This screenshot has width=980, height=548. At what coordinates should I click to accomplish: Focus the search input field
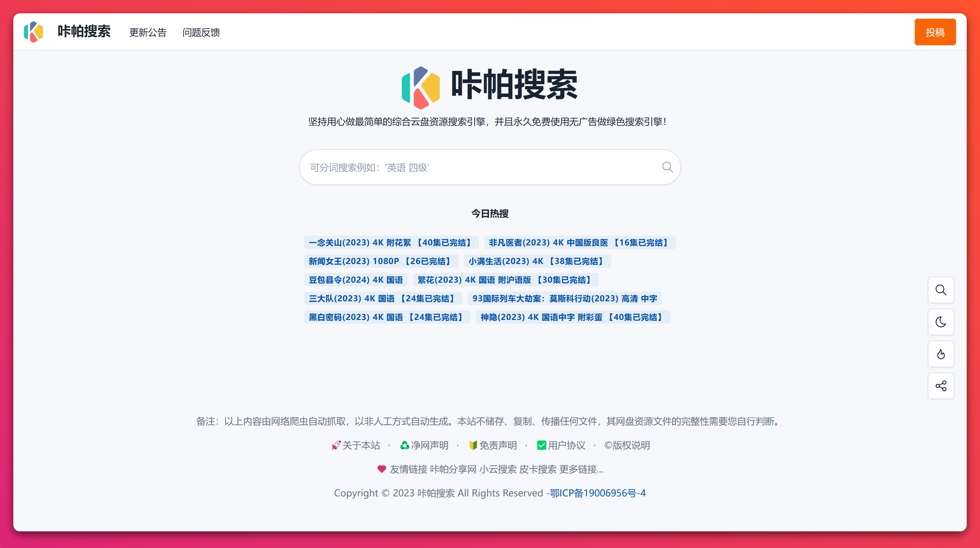[x=479, y=167]
